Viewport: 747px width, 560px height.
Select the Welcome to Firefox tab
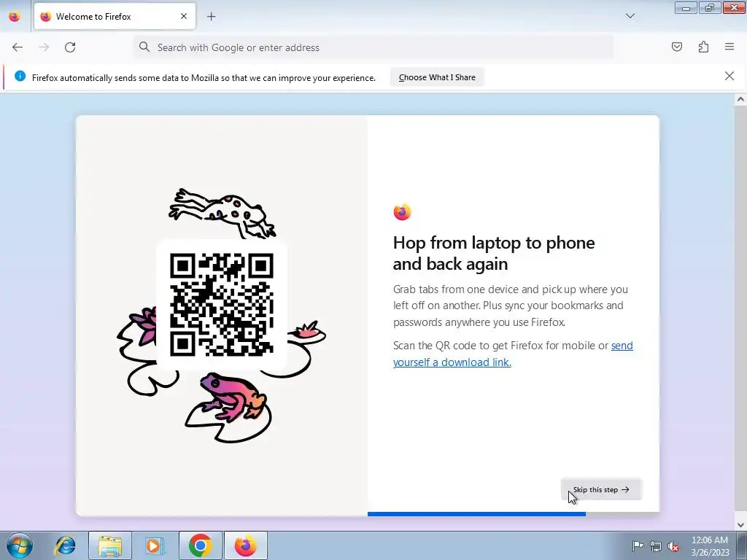(115, 16)
